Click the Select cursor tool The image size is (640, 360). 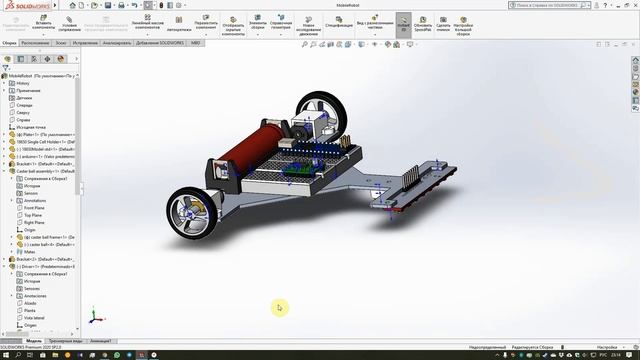[148, 5]
